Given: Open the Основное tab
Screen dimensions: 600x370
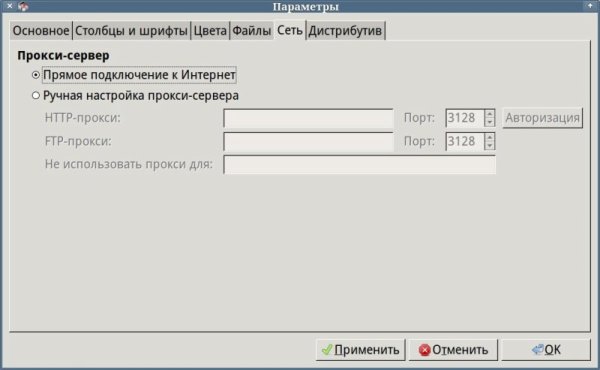Looking at the screenshot, I should [x=41, y=30].
